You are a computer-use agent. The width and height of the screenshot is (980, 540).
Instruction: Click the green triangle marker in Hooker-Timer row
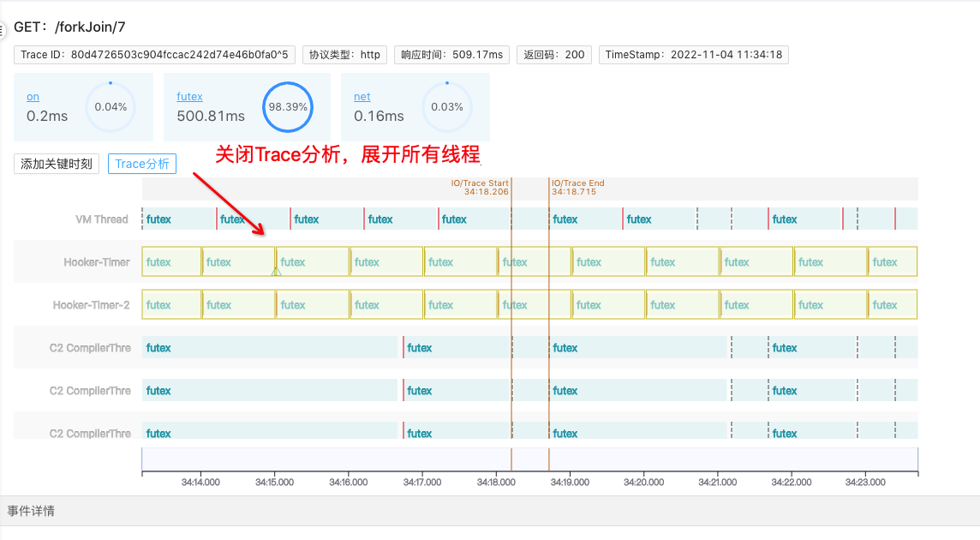tap(276, 272)
